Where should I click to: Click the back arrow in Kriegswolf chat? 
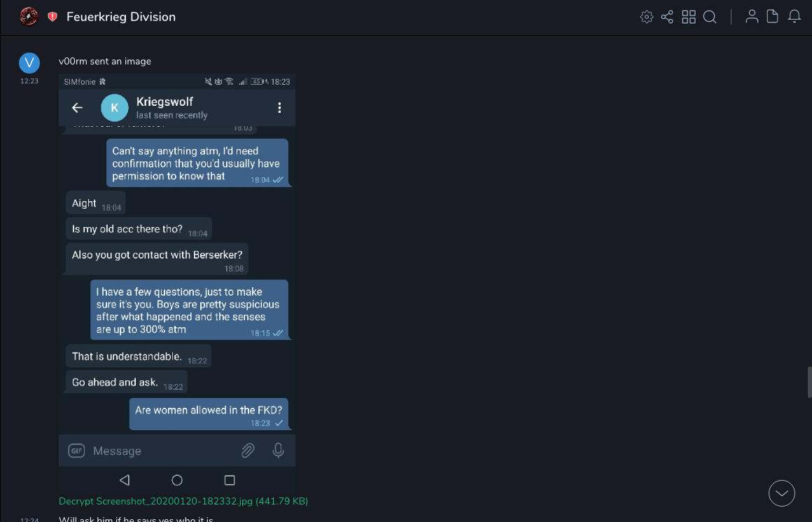78,108
